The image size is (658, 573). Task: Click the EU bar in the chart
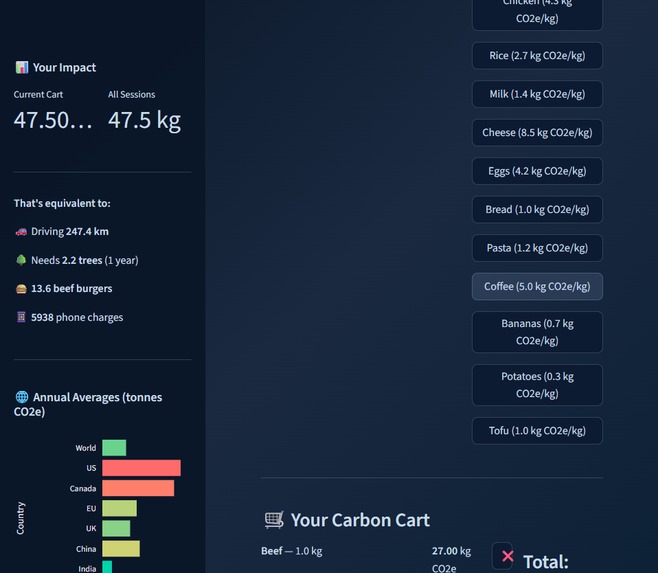click(120, 508)
